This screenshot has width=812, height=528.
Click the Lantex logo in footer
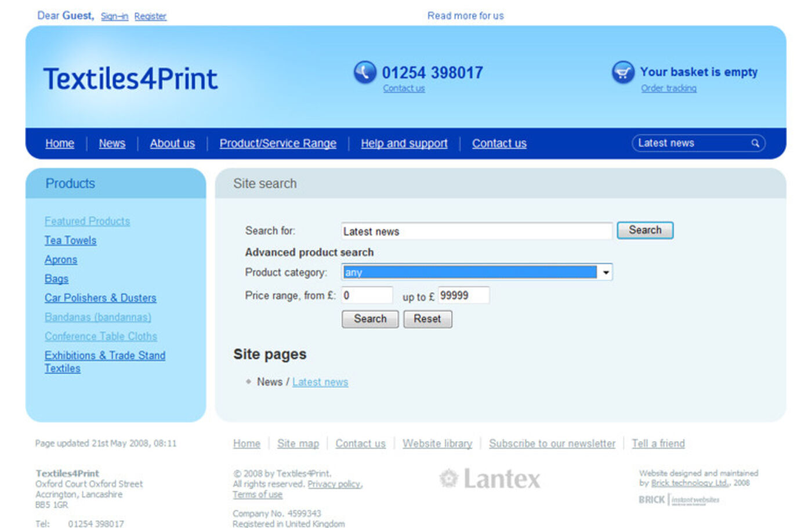click(490, 479)
